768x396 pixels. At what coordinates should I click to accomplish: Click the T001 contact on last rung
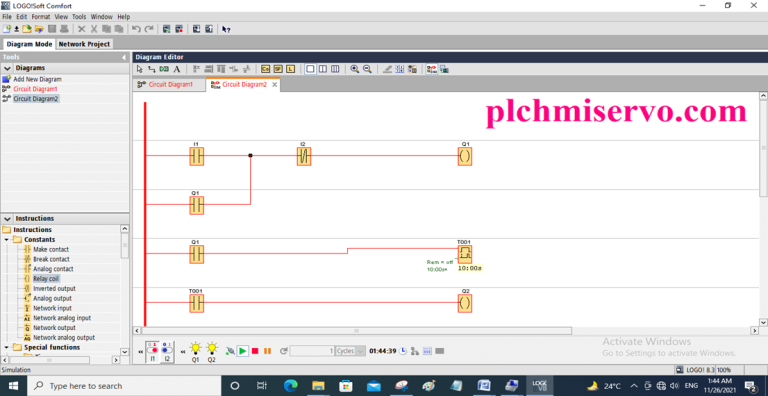196,304
